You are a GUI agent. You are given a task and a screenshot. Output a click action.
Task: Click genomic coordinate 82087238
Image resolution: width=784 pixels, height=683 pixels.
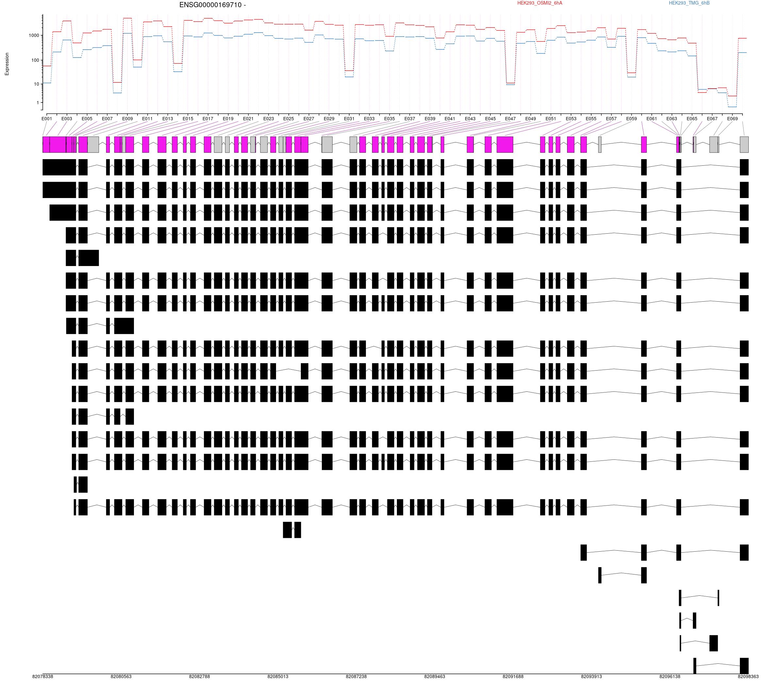click(356, 677)
